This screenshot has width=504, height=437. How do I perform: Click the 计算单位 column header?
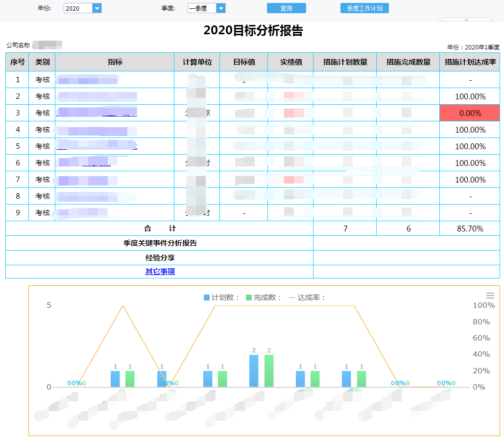(197, 62)
